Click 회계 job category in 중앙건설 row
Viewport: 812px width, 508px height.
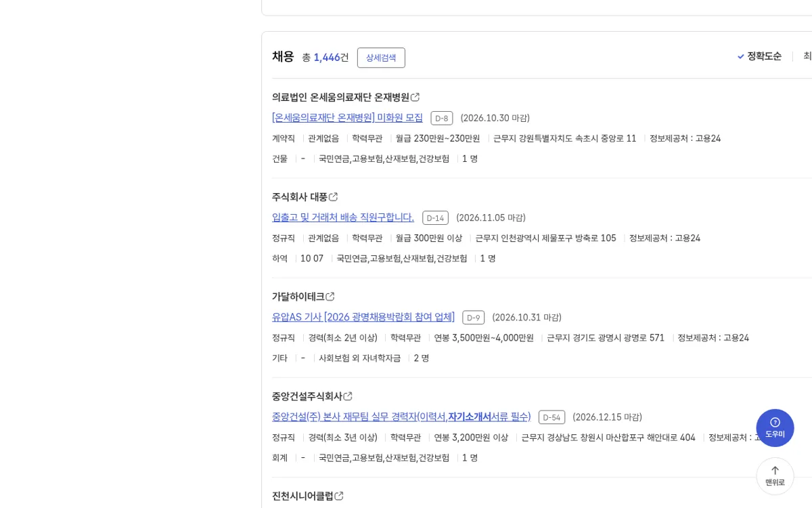279,457
